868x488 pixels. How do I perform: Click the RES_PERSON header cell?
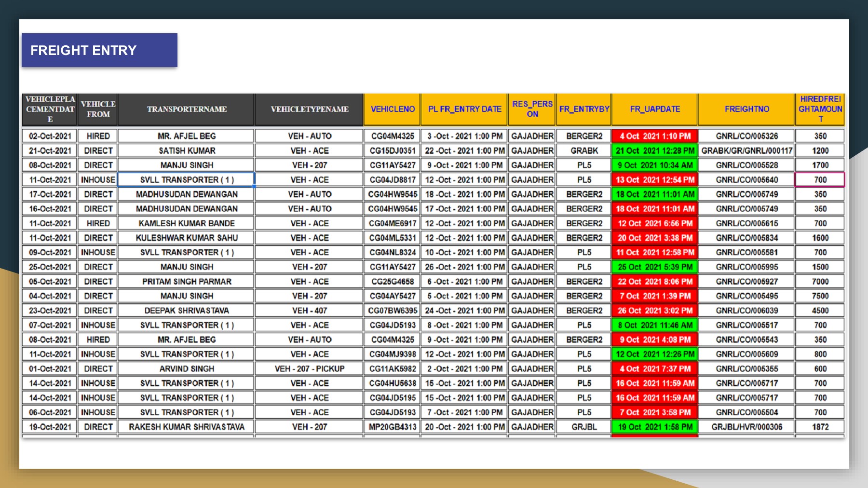(x=531, y=109)
